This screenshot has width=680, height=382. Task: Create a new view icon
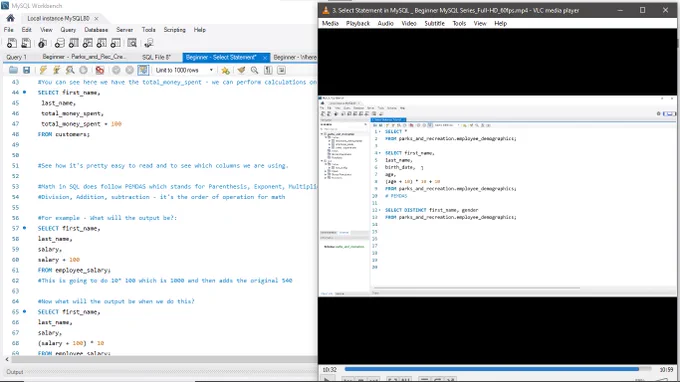[88, 43]
